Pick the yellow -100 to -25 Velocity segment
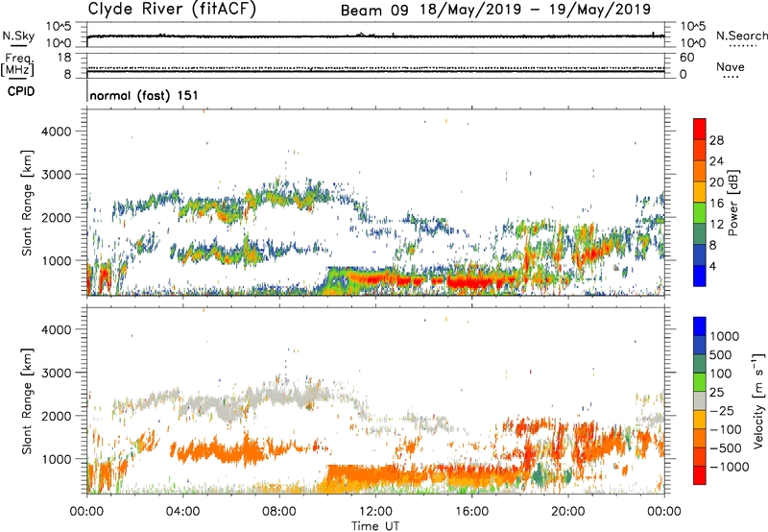Screen dimensions: 768x532 click(x=700, y=420)
